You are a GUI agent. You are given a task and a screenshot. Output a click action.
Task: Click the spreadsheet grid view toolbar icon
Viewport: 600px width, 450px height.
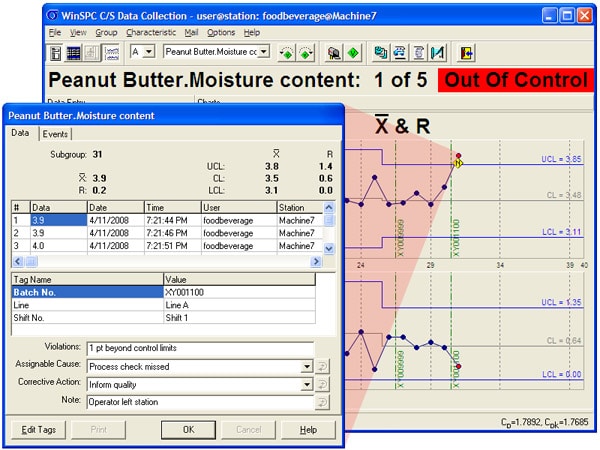(74, 51)
